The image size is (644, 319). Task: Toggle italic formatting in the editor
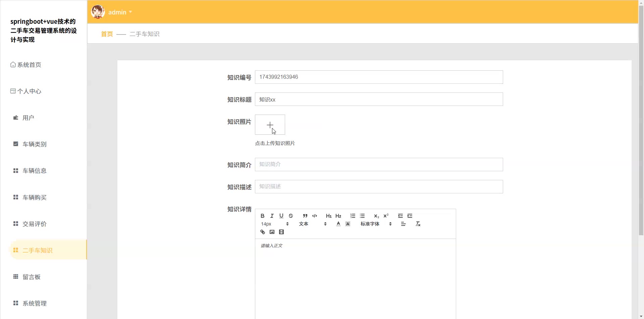point(272,216)
